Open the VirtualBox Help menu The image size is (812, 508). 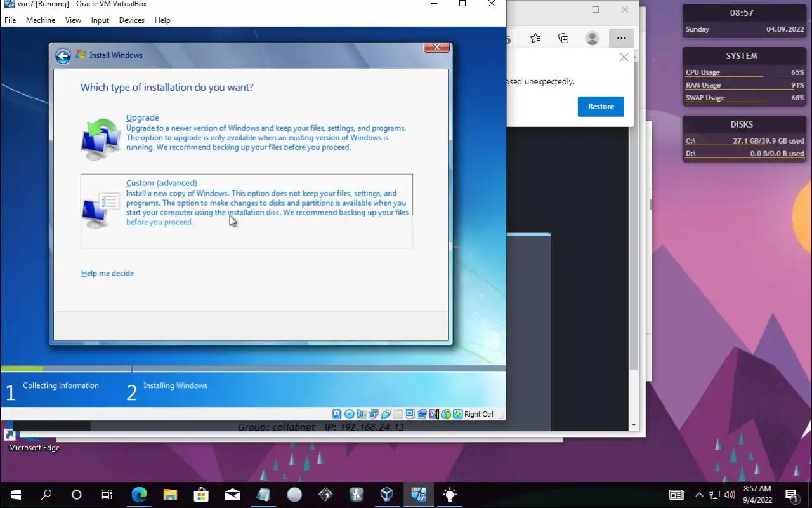(x=162, y=20)
